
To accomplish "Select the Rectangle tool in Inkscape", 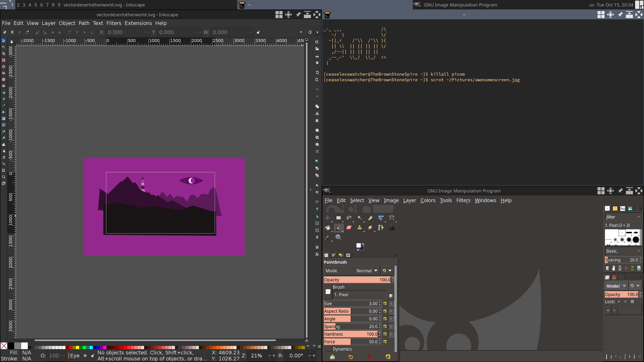I will 3,60.
